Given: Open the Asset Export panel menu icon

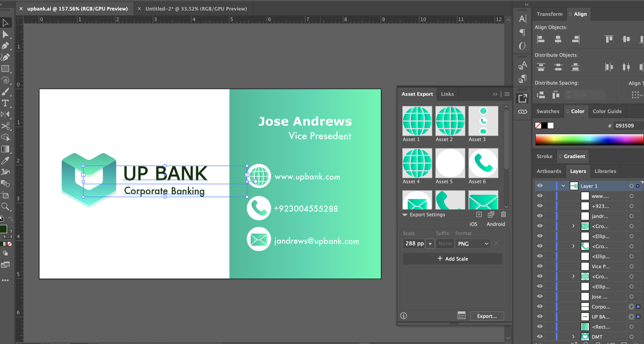Looking at the screenshot, I should [x=507, y=94].
